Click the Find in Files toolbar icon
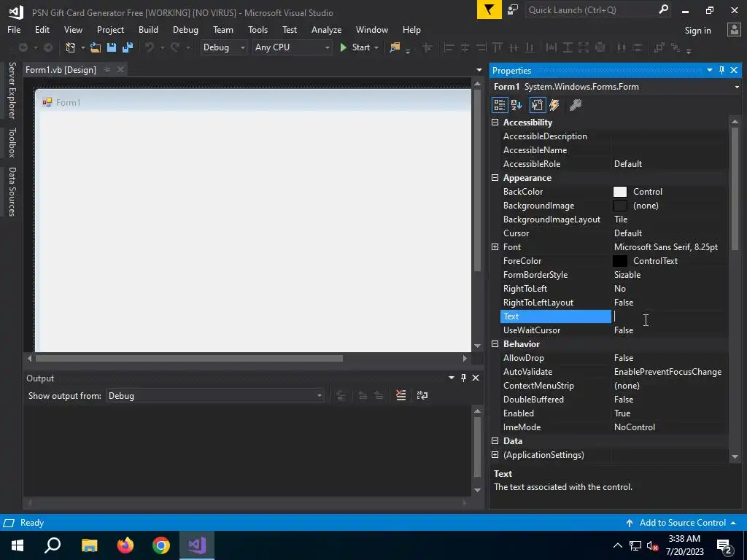 coord(395,47)
